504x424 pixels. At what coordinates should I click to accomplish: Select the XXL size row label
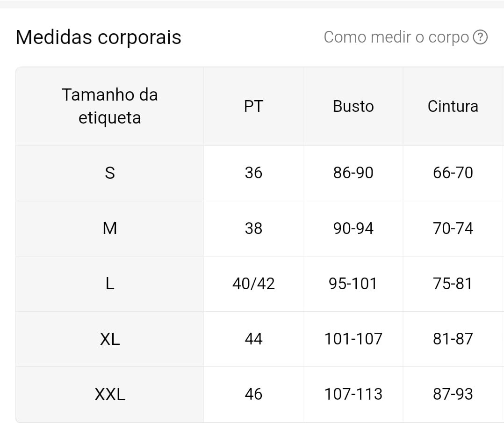109,395
